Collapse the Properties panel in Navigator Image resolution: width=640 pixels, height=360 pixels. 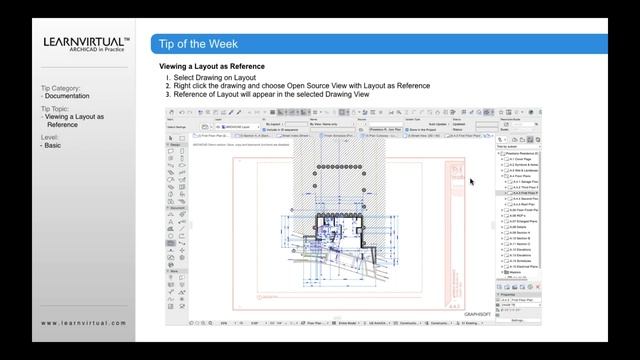click(498, 294)
